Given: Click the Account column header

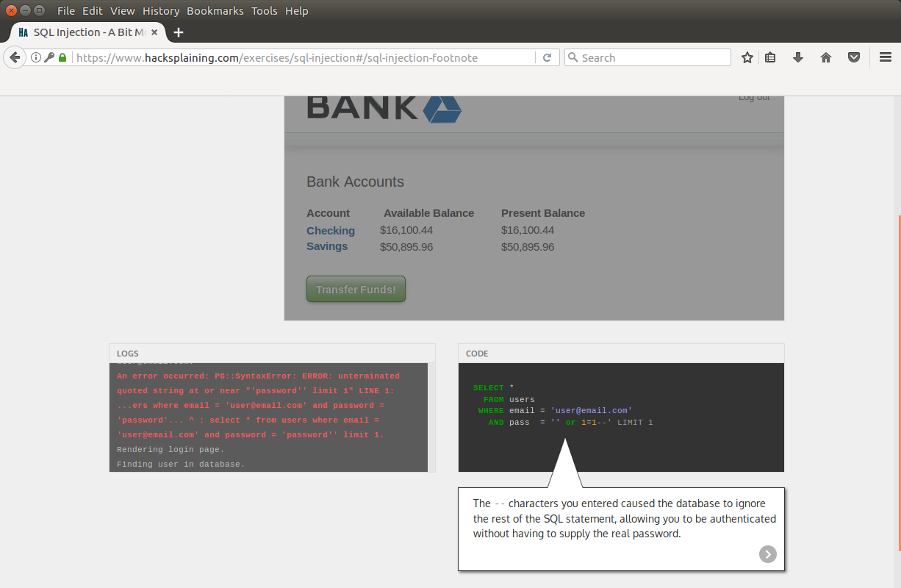Looking at the screenshot, I should coord(329,213).
